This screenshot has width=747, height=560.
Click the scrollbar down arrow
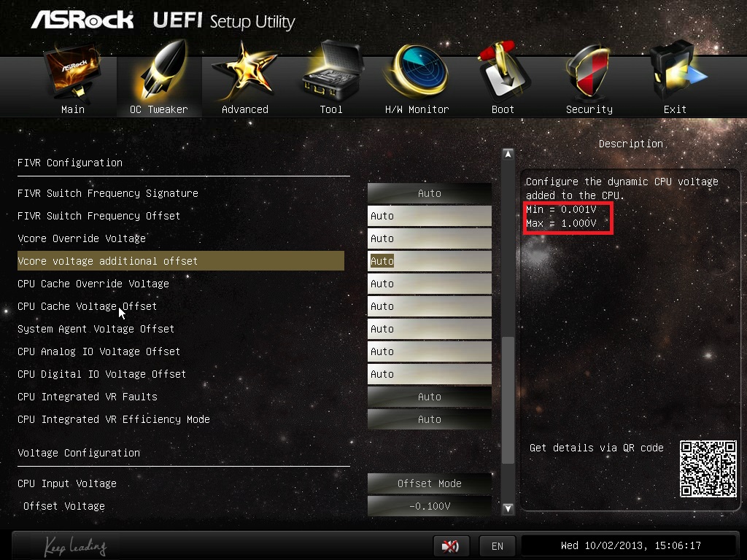click(x=508, y=508)
